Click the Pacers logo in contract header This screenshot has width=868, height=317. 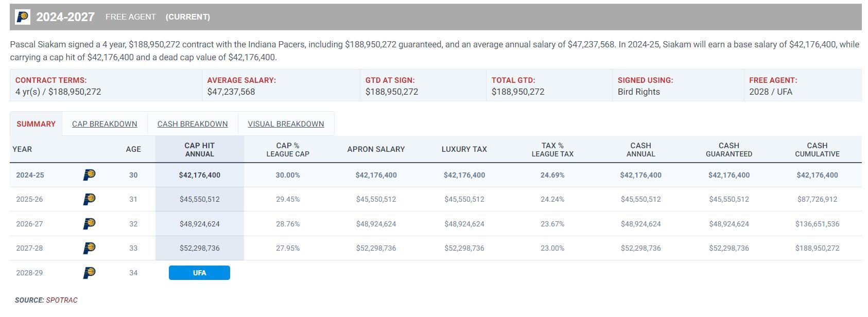(23, 17)
